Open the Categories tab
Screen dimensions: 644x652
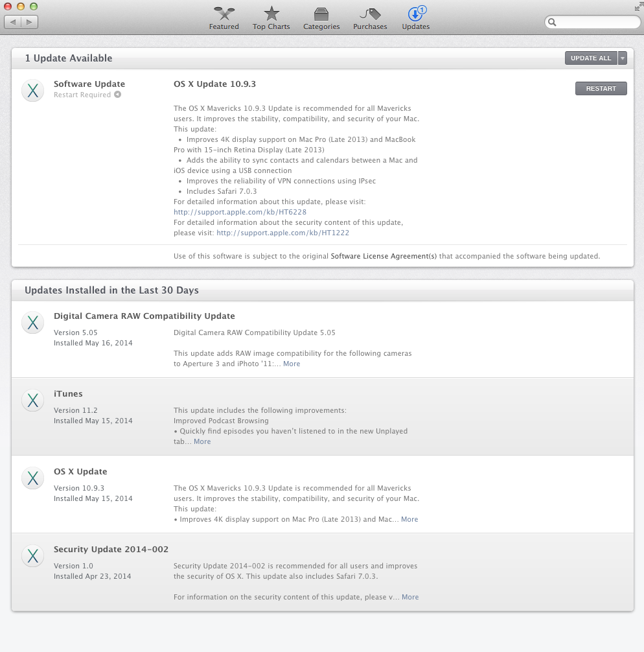(321, 19)
